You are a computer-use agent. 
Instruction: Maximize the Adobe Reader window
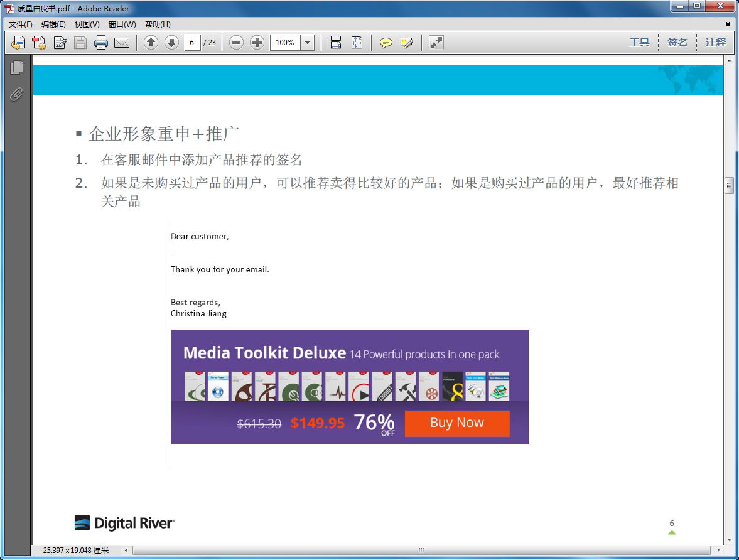696,6
